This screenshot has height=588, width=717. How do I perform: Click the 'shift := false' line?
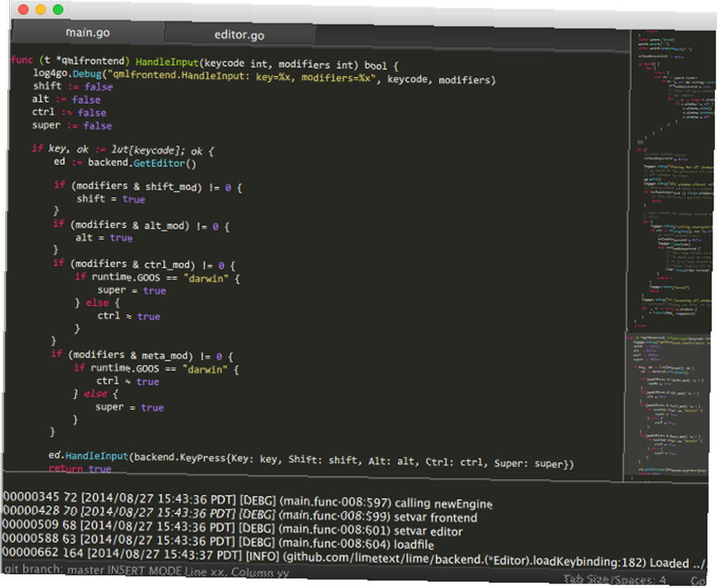pos(72,87)
